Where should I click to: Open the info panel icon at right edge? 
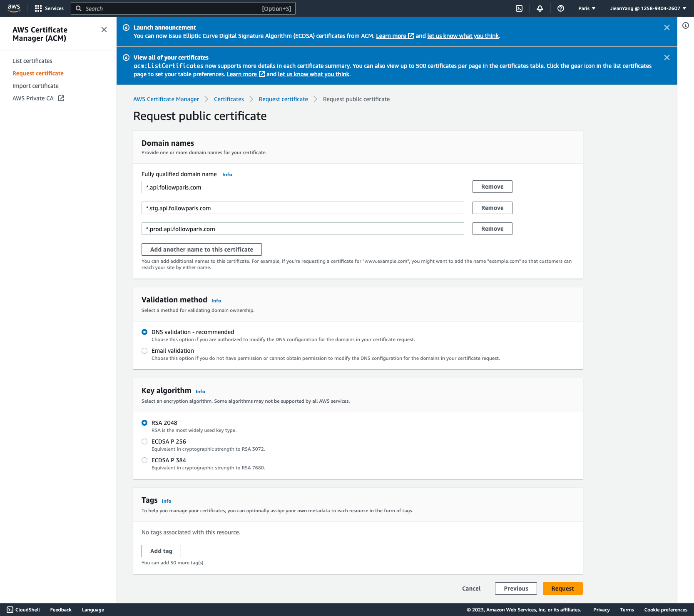[x=686, y=25]
